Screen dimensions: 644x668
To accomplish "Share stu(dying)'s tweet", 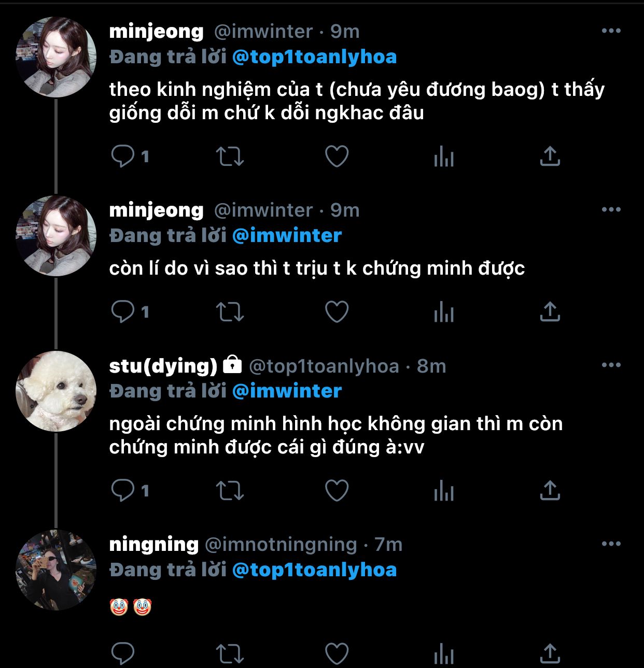I will (550, 490).
